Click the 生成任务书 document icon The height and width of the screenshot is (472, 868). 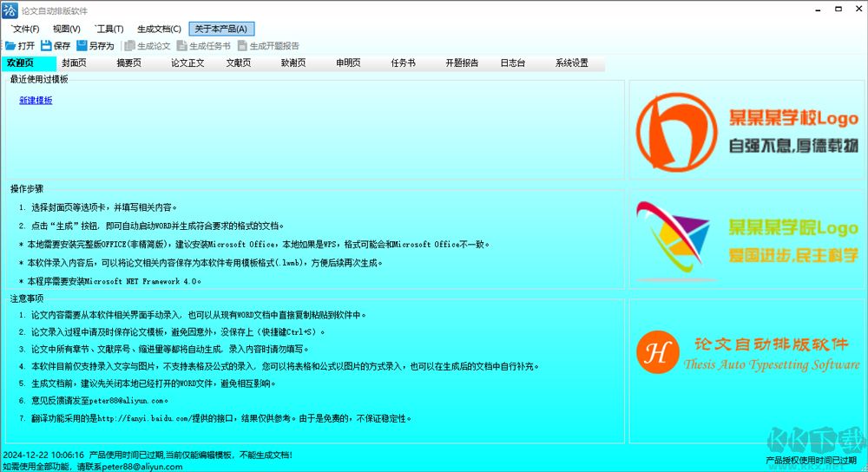pyautogui.click(x=181, y=45)
